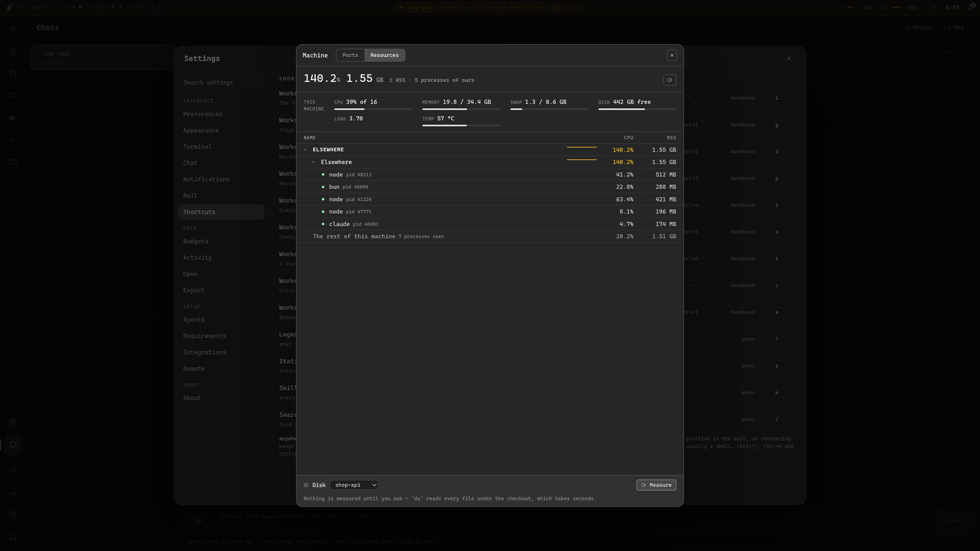Click the refresh icon in the Machine dialog
This screenshot has width=980, height=551.
coord(669,80)
